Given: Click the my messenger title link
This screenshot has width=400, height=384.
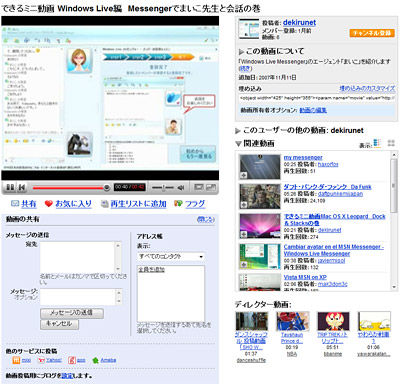Looking at the screenshot, I should pos(303,157).
